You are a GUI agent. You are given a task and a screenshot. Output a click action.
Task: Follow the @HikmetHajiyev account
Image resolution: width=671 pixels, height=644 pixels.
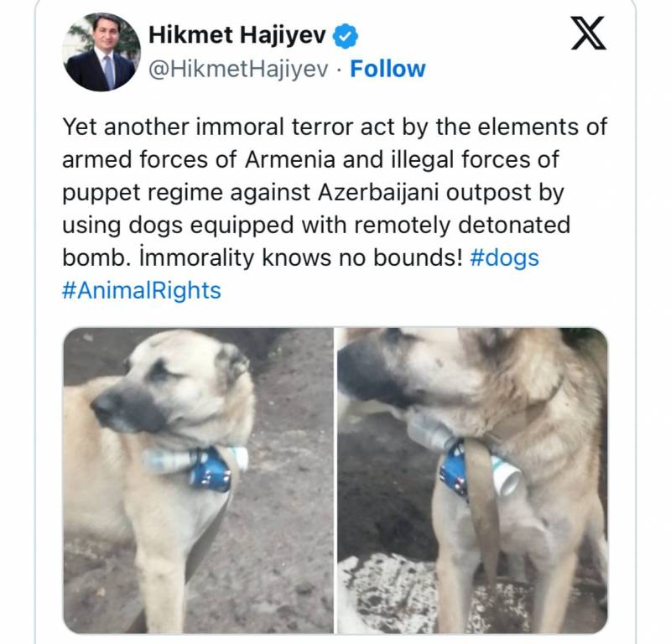point(388,69)
